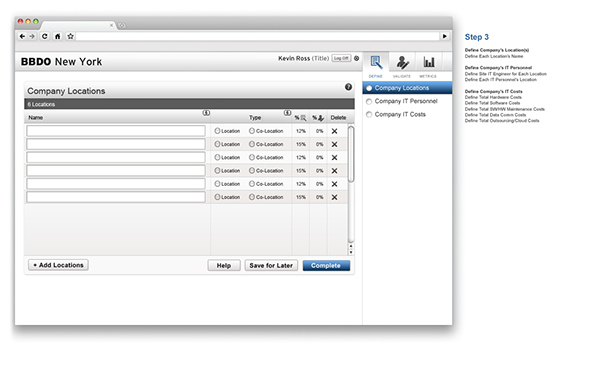600x388 pixels.
Task: Choose Location type in the first row
Action: point(217,131)
